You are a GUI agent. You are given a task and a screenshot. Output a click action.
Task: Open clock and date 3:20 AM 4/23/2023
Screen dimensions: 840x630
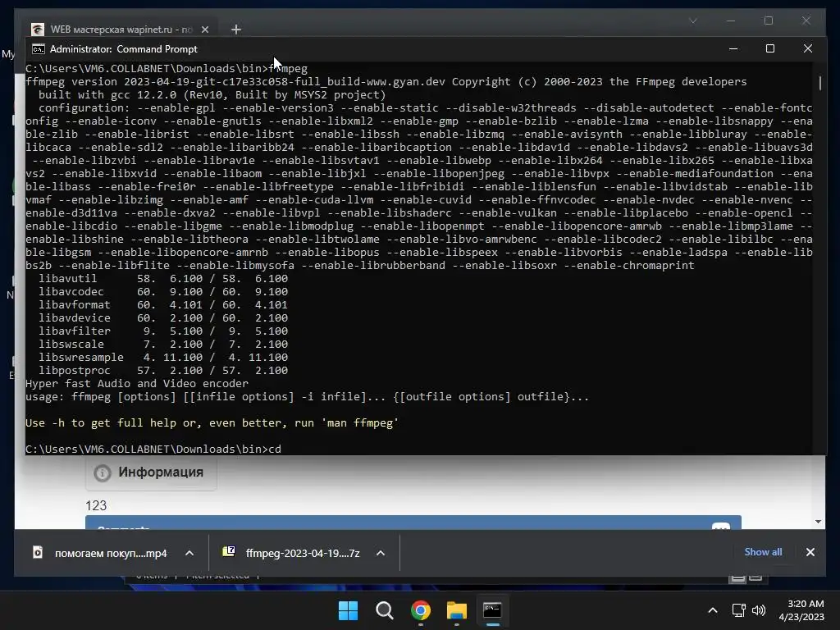[801, 610]
